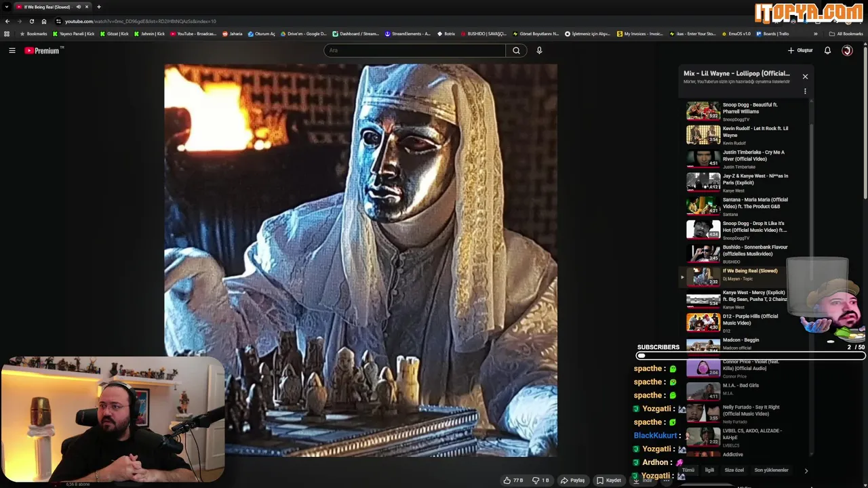
Task: Click the browser back arrow
Action: tap(7, 21)
